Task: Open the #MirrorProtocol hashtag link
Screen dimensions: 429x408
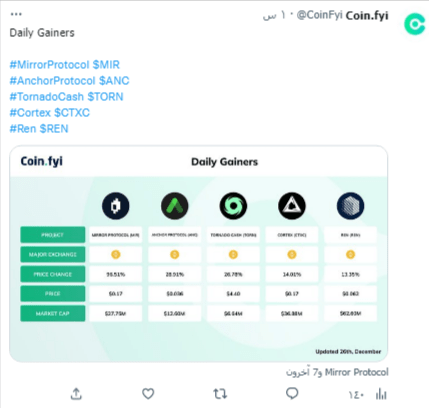Action: tap(50, 65)
